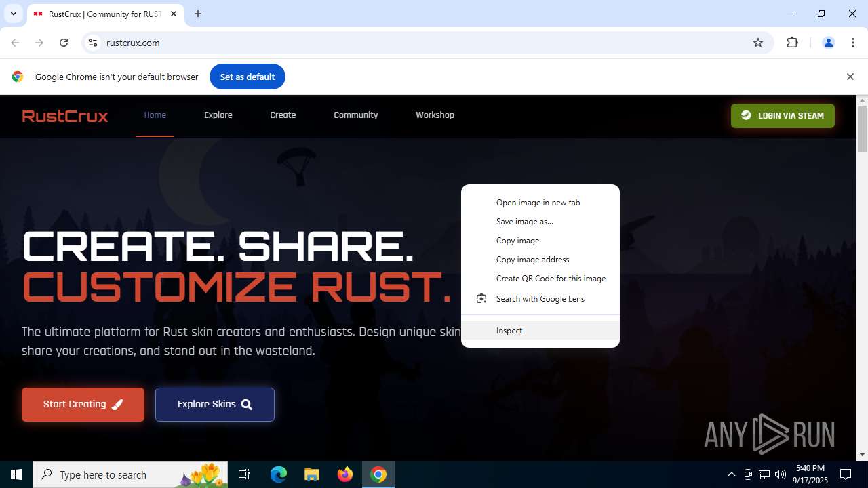Click the scrollbar up arrow
Image resolution: width=868 pixels, height=488 pixels.
tap(863, 100)
